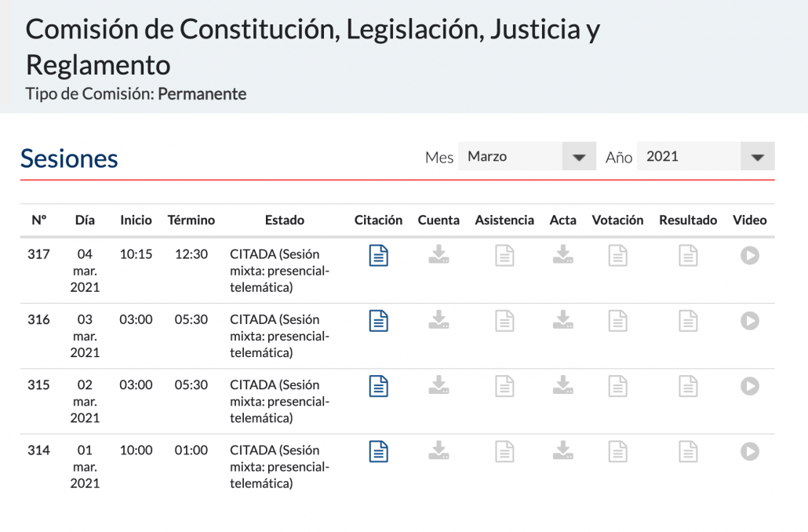Play video of session 315

[x=750, y=386]
